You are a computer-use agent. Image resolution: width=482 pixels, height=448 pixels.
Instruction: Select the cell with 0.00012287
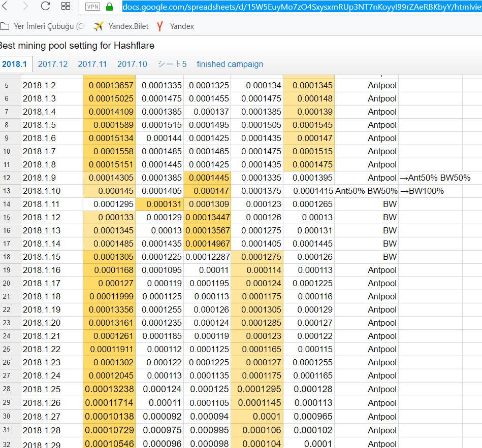pos(207,257)
